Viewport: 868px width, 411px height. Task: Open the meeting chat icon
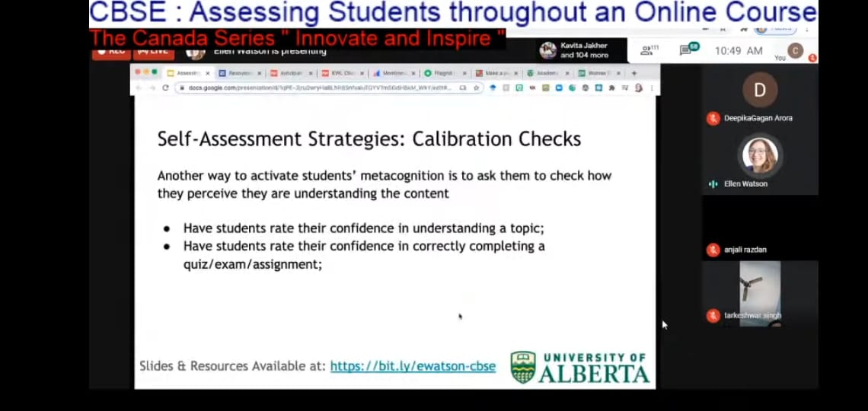[x=687, y=50]
